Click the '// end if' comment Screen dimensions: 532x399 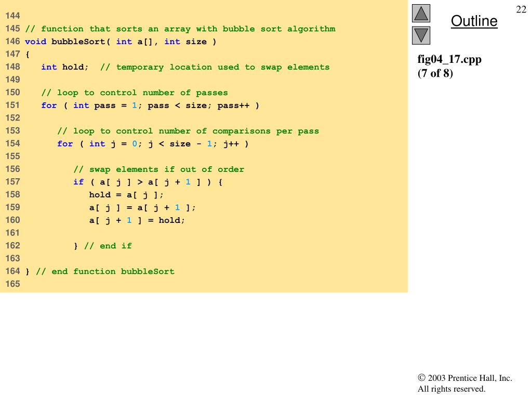(108, 246)
